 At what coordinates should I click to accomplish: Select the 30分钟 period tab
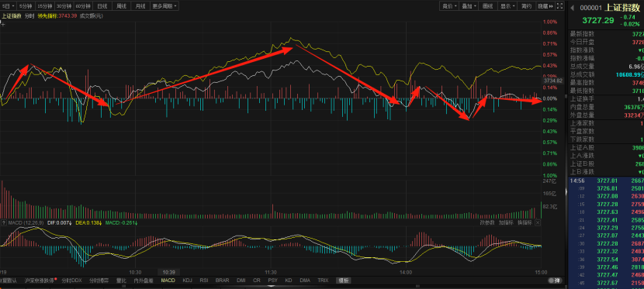pyautogui.click(x=64, y=5)
